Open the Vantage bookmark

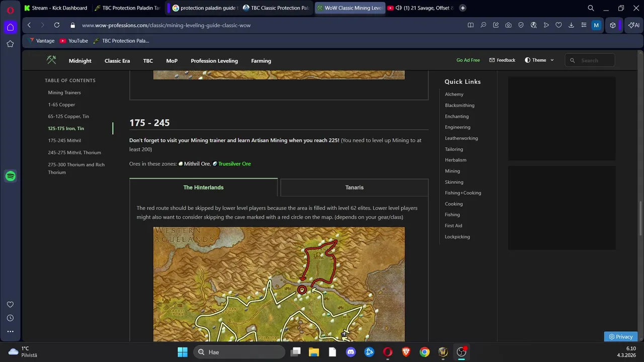[x=42, y=41]
